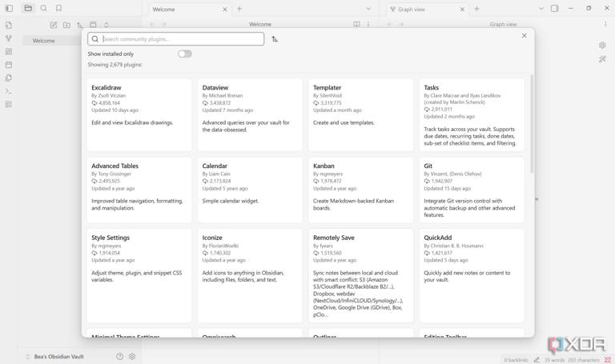Image resolution: width=615 pixels, height=364 pixels.
Task: Show the file explorer pane
Action: 28,9
